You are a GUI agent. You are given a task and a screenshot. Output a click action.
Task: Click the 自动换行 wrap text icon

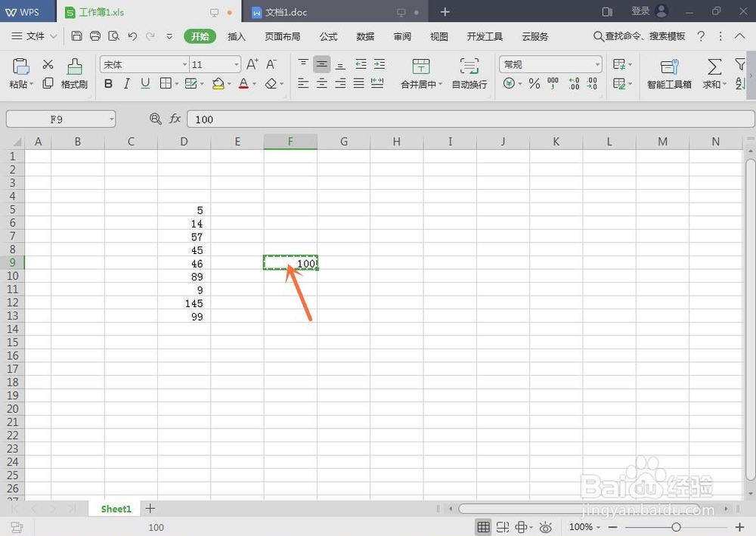(469, 73)
